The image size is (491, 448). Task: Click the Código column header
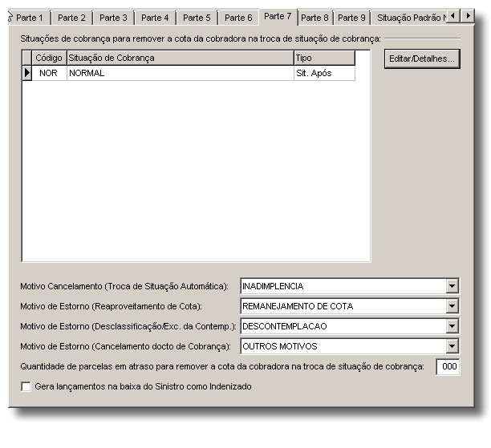[49, 58]
